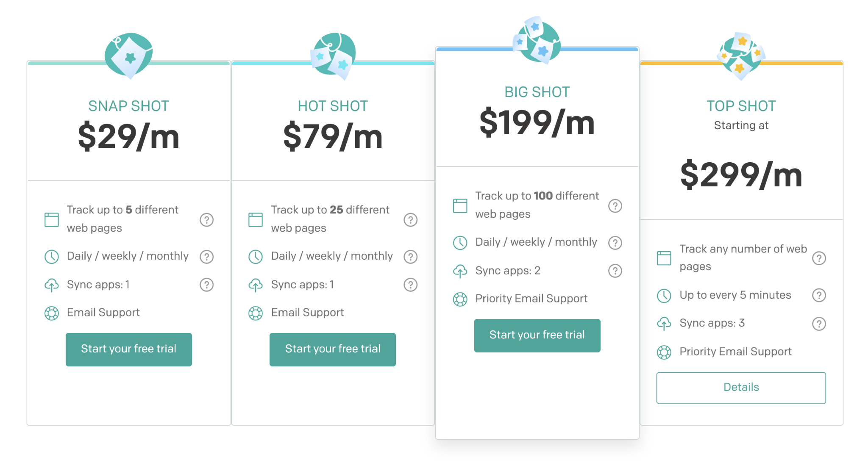This screenshot has height=474, width=868.
Task: Click the Top Shot plan logo icon
Action: (x=741, y=56)
